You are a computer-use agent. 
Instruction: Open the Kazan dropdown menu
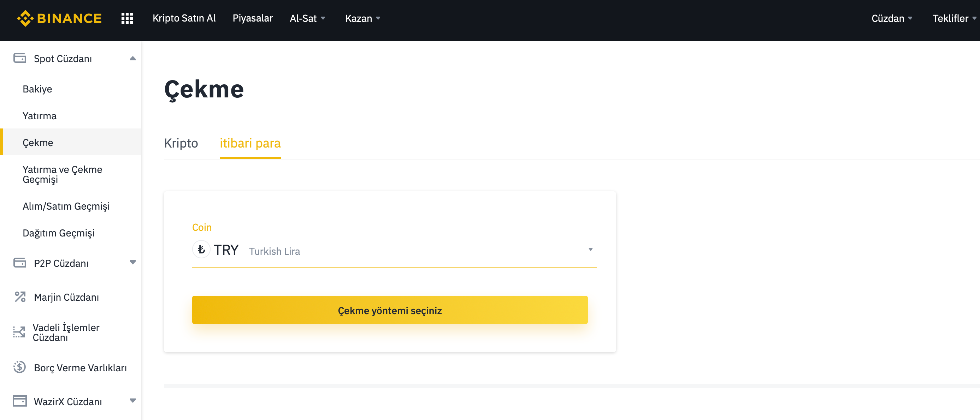point(363,18)
